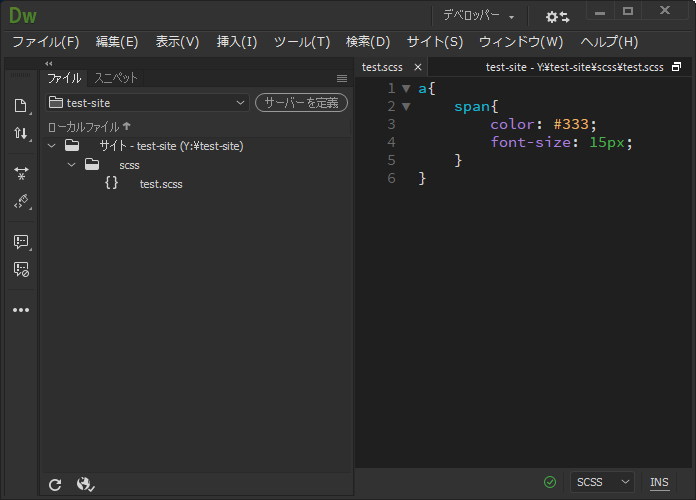Image resolution: width=696 pixels, height=500 pixels.
Task: Click the #333 color value in code
Action: pyautogui.click(x=571, y=124)
